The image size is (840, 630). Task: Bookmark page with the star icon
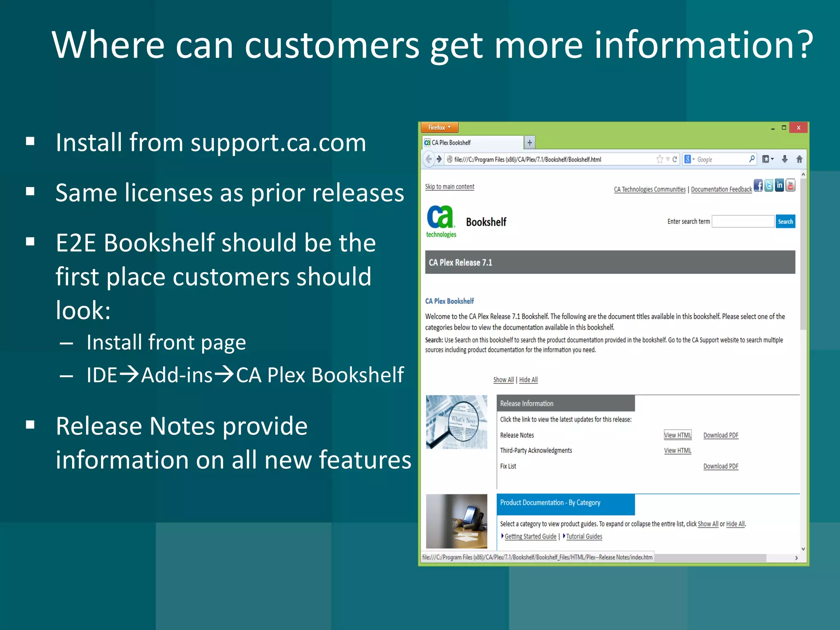(660, 159)
